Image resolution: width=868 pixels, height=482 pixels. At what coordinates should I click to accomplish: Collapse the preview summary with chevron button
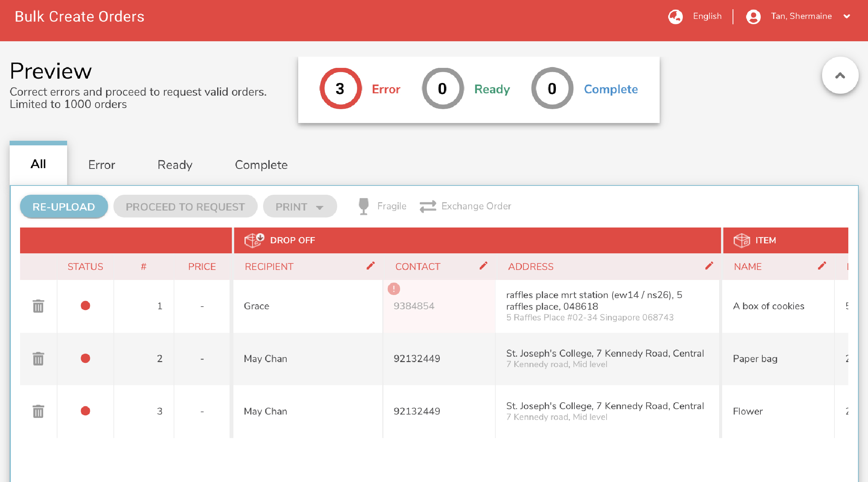pyautogui.click(x=840, y=76)
